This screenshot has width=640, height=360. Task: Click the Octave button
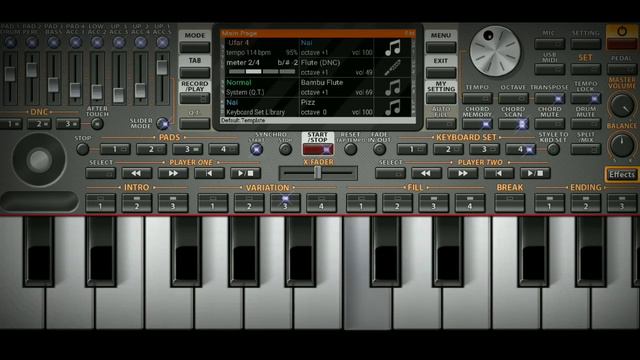(513, 98)
